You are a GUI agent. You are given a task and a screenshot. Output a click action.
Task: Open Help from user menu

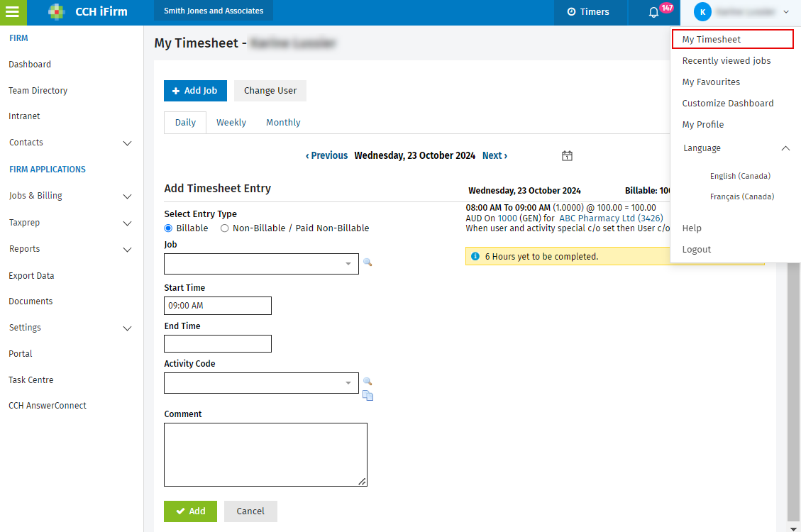[x=692, y=228]
